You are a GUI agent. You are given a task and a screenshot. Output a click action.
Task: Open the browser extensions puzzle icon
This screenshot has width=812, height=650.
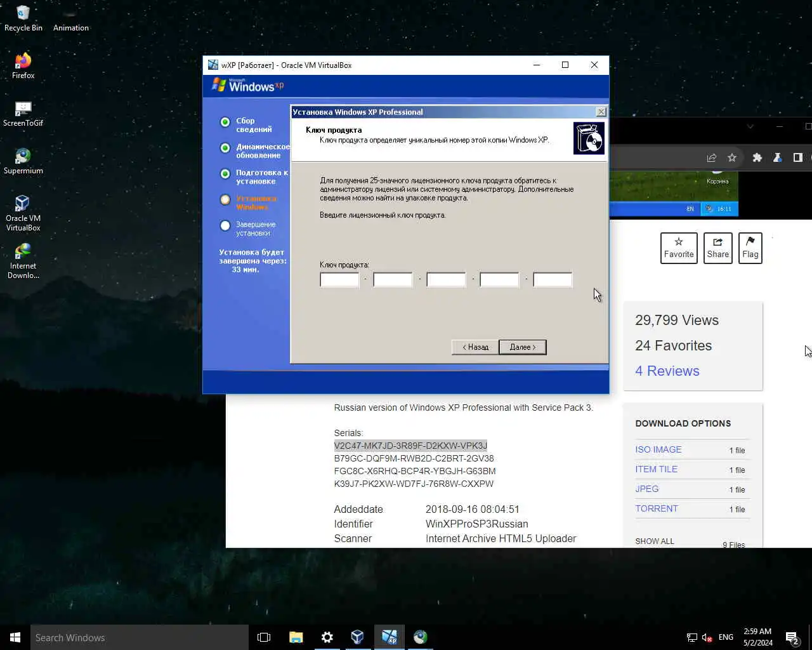coord(757,157)
